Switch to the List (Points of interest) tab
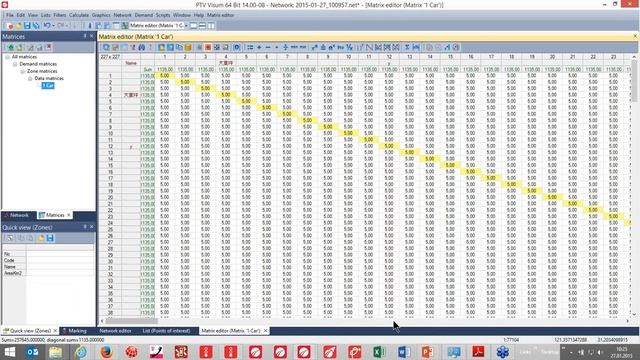640x360 pixels. click(x=166, y=331)
